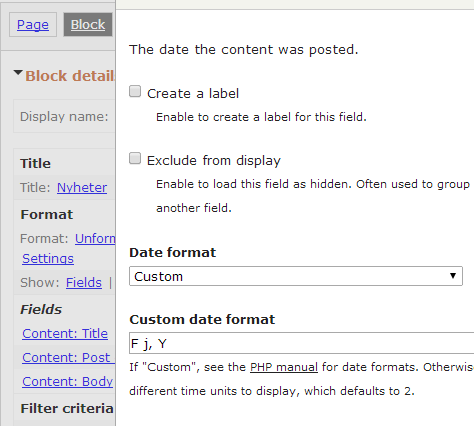This screenshot has height=426, width=474.
Task: Open the Content: Post date field
Action: [x=69, y=357]
